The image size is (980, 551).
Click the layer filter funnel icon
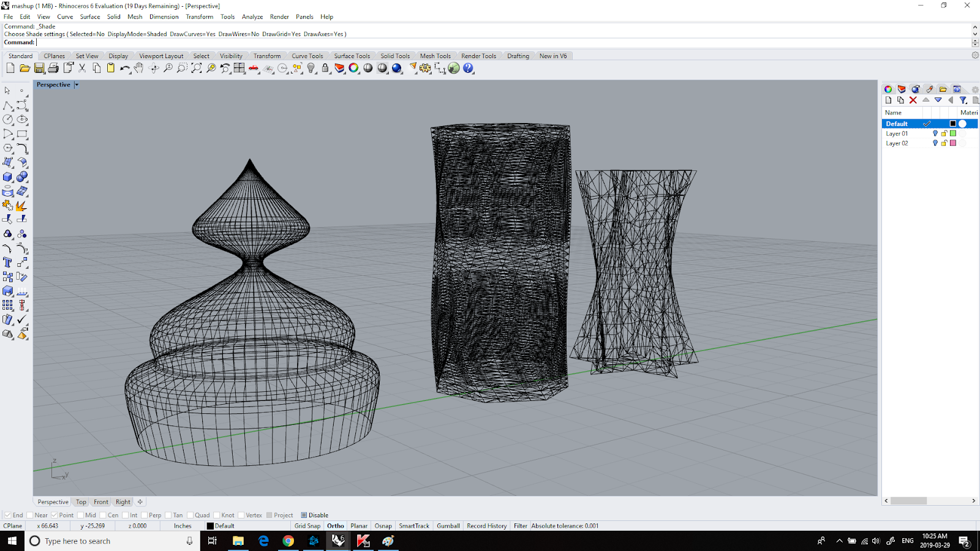(x=963, y=100)
